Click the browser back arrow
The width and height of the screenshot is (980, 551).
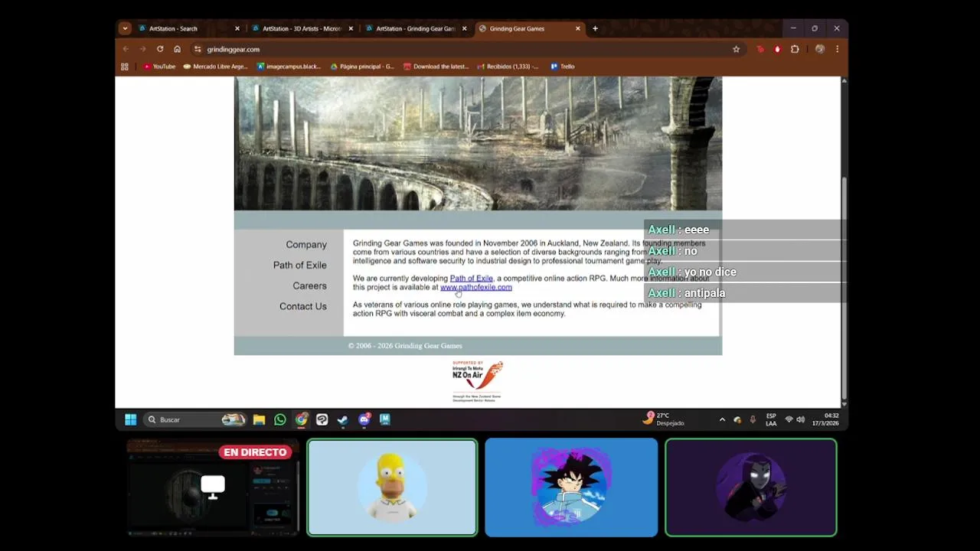click(126, 49)
